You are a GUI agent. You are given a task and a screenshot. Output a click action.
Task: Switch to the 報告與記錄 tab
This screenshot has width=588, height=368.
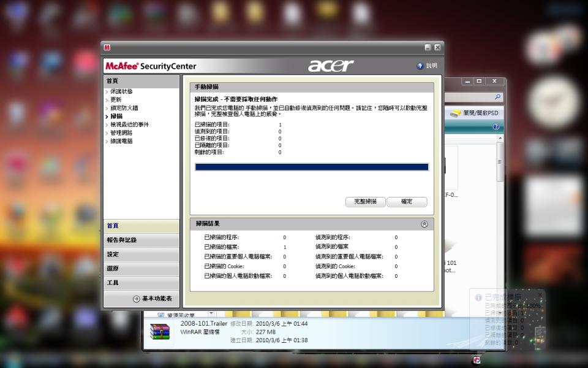tap(141, 240)
